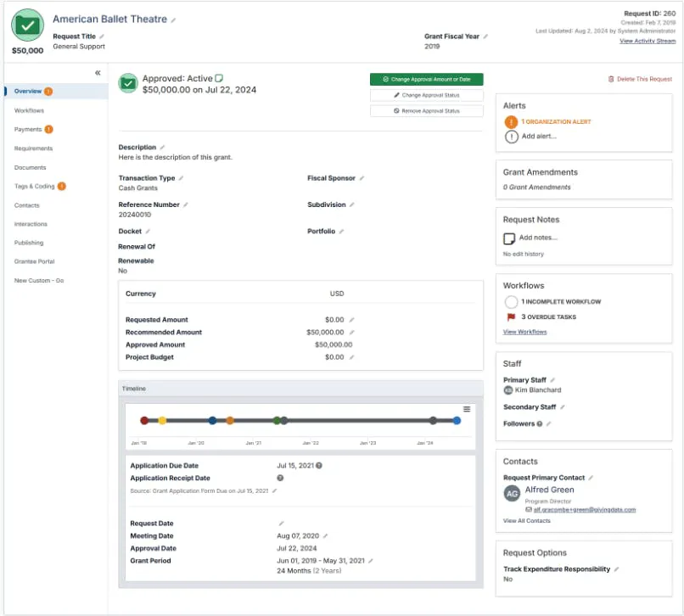Open the timeline hamburger menu
Screen dimensions: 684x616
(466, 409)
